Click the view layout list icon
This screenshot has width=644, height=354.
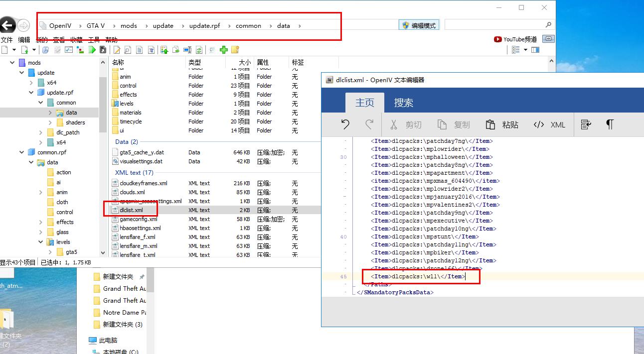[516, 50]
